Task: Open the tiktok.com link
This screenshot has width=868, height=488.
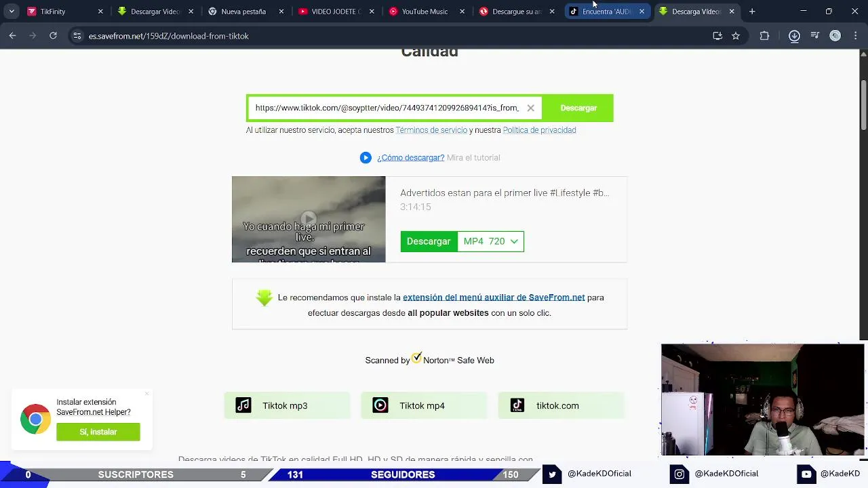Action: (561, 405)
